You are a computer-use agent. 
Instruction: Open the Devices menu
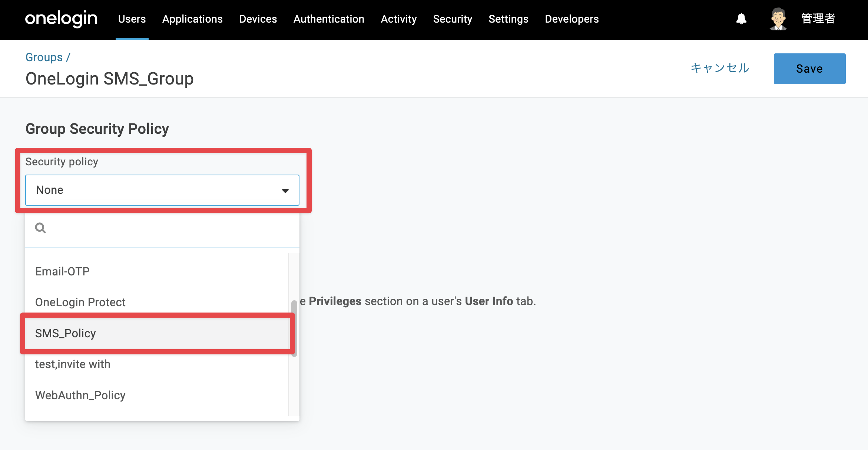258,19
